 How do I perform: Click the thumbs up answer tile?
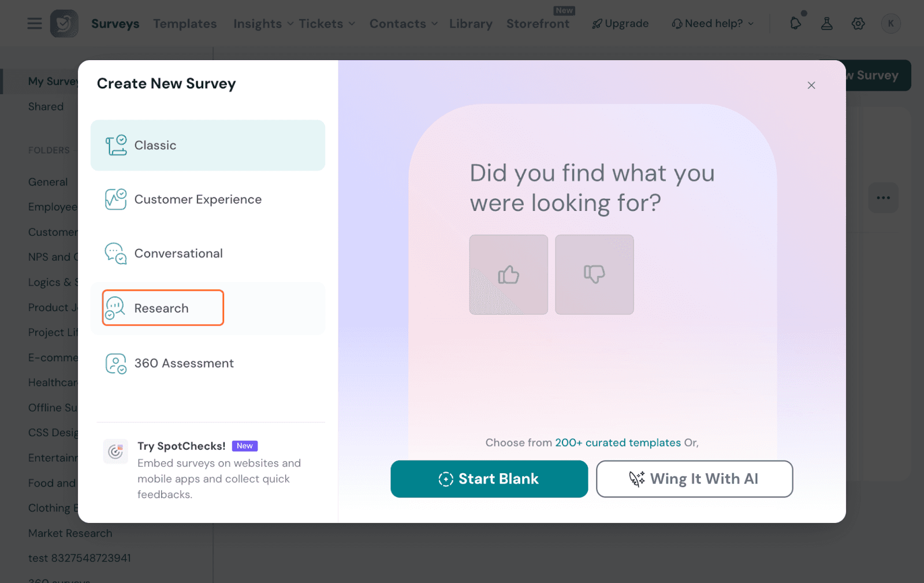pos(508,274)
